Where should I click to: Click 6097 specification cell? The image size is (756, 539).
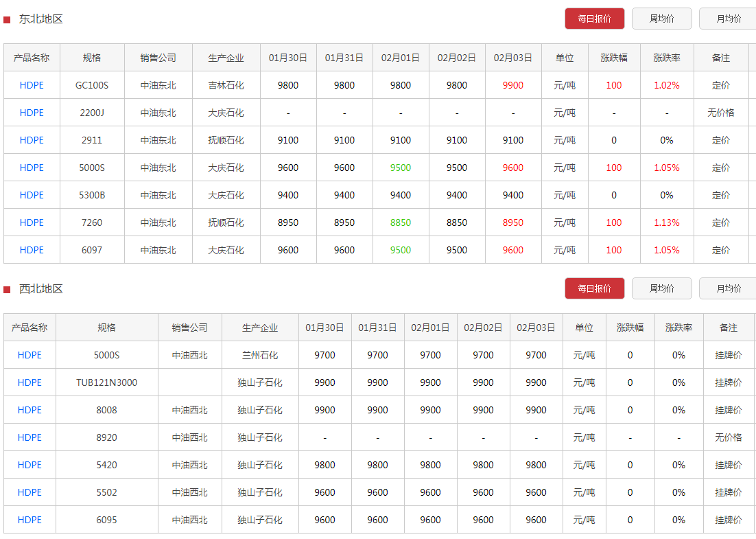coord(92,251)
